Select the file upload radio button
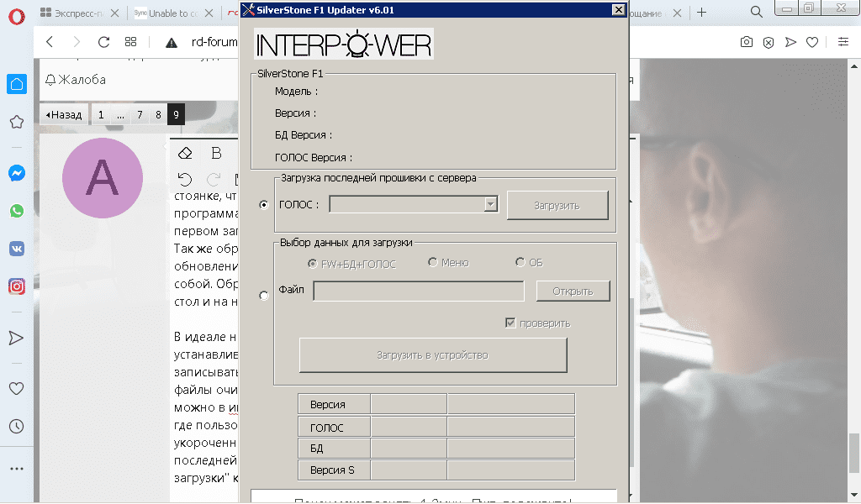Image resolution: width=861 pixels, height=504 pixels. (x=264, y=296)
